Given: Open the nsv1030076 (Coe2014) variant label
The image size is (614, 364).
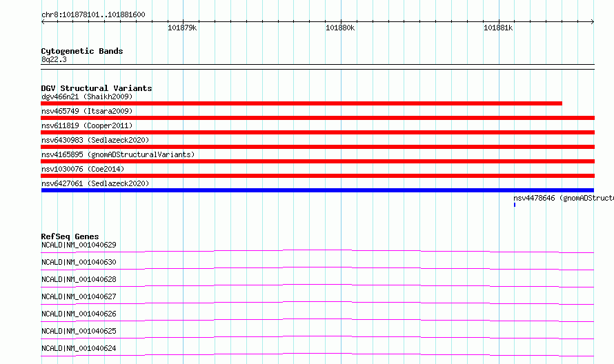Looking at the screenshot, I should 83,169.
